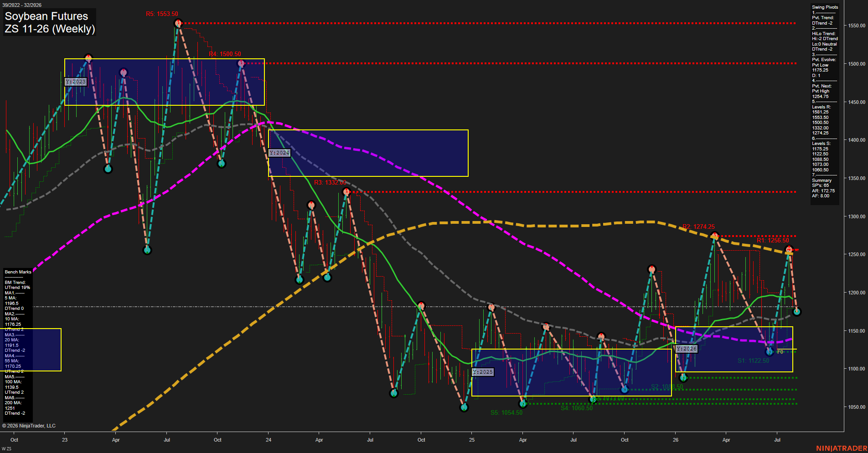Click the © 2026 NinjaTrader, LLC copyright text

[x=29, y=426]
